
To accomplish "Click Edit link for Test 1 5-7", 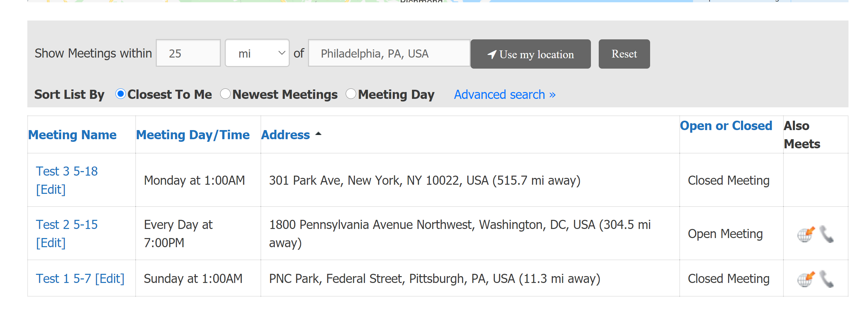I will [110, 279].
